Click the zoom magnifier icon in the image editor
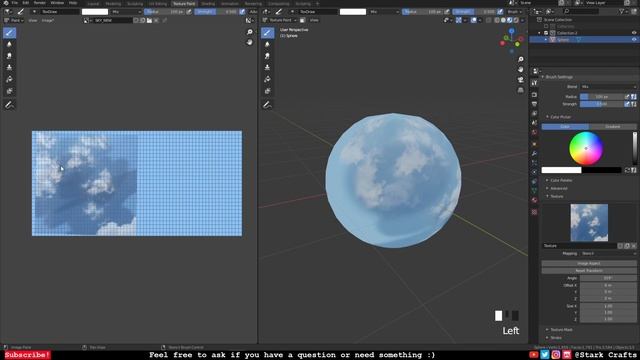640x360 pixels. [x=249, y=32]
